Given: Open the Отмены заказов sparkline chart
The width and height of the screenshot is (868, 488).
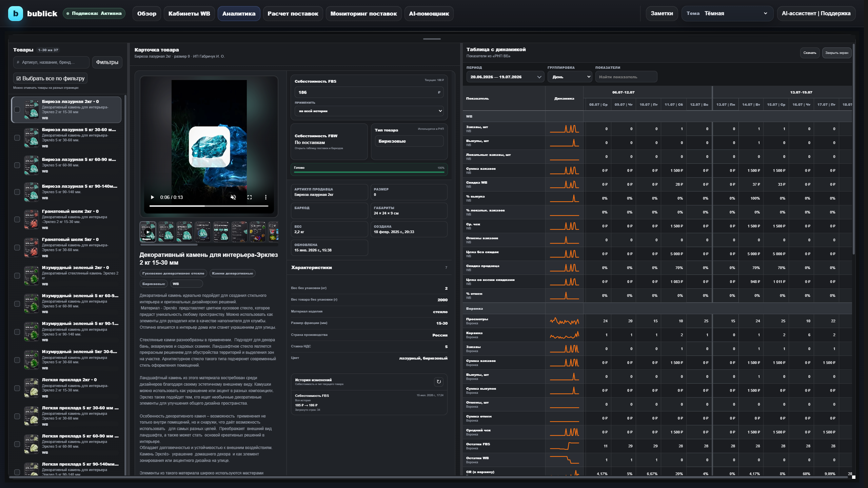Looking at the screenshot, I should pos(564,240).
